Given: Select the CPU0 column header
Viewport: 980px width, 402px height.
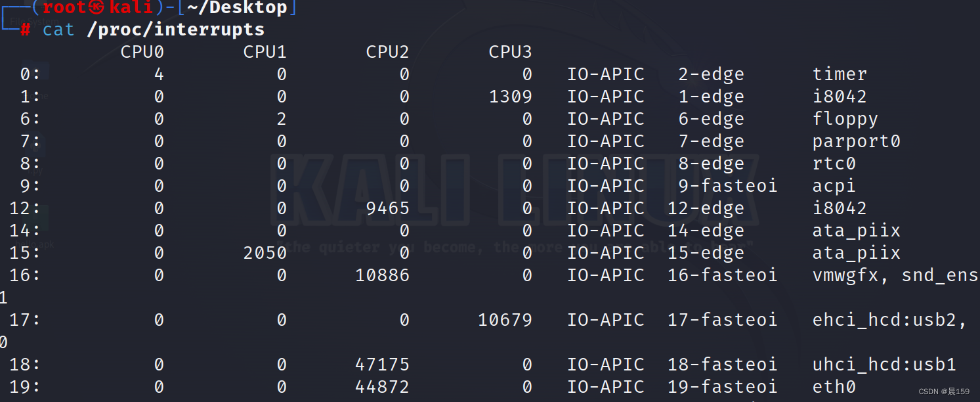Looking at the screenshot, I should tap(142, 51).
